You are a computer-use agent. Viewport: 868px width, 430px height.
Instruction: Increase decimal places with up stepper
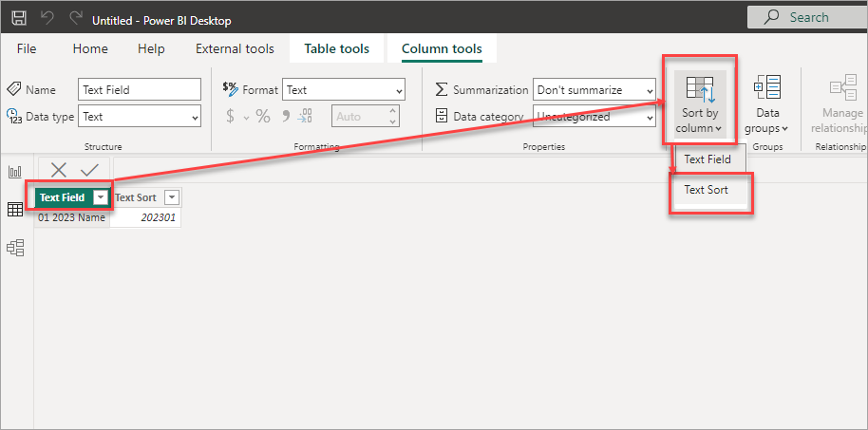392,112
